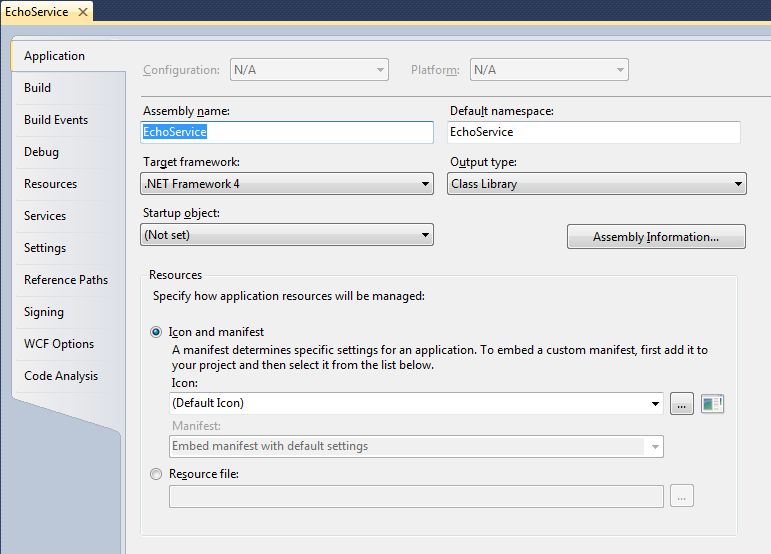The height and width of the screenshot is (554, 771).
Task: Click the Assembly name text field
Action: click(x=287, y=132)
